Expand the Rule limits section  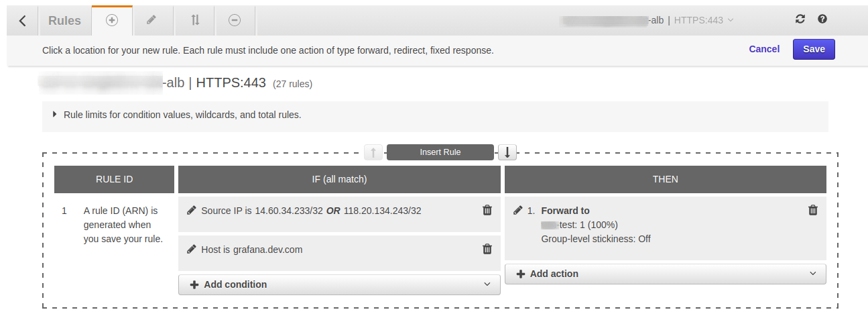pyautogui.click(x=55, y=115)
